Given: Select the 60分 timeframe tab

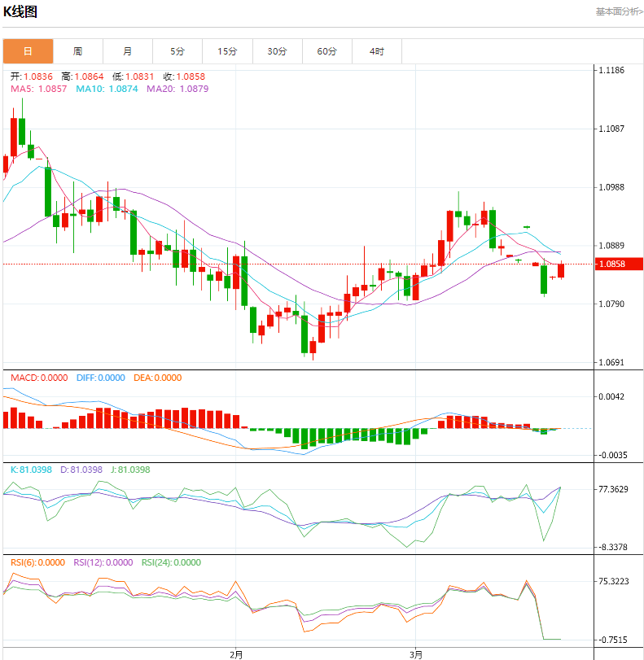Looking at the screenshot, I should pos(326,51).
